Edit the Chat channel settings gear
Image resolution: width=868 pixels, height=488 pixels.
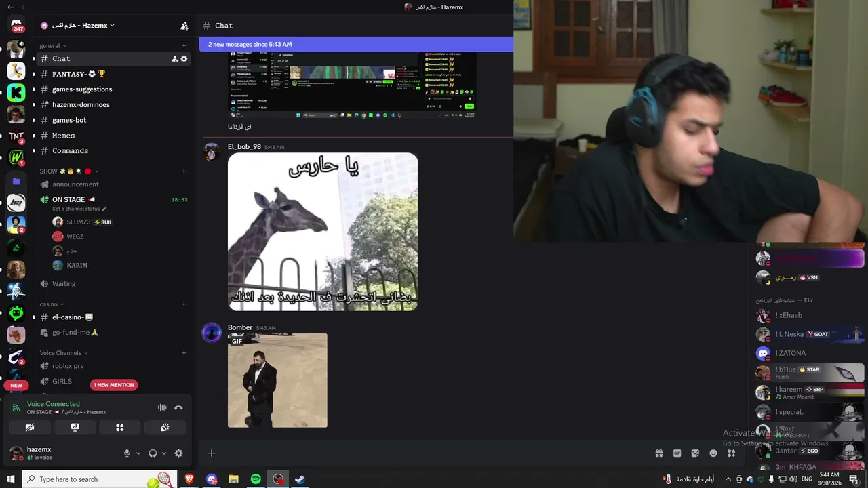coord(184,59)
